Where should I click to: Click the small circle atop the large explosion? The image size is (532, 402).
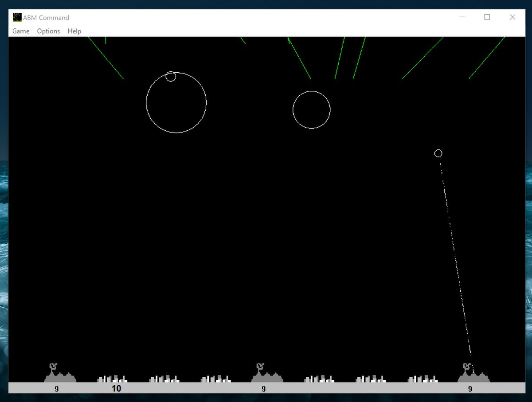coord(171,76)
